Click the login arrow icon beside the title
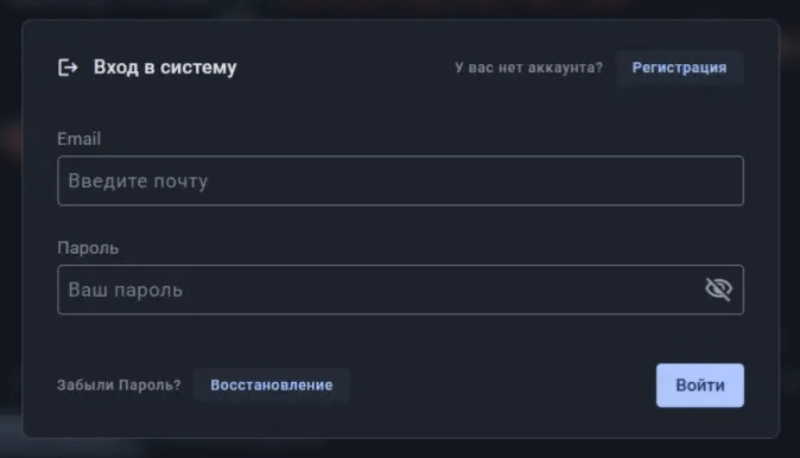The image size is (800, 458). [x=68, y=68]
